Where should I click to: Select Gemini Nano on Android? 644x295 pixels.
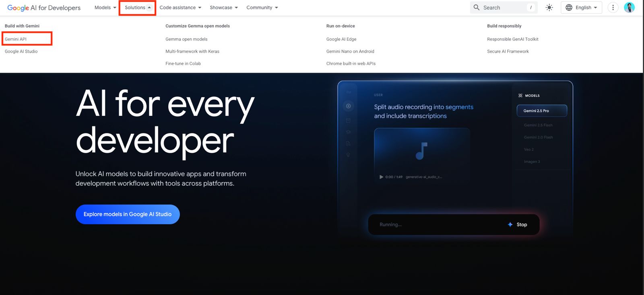[x=350, y=51]
